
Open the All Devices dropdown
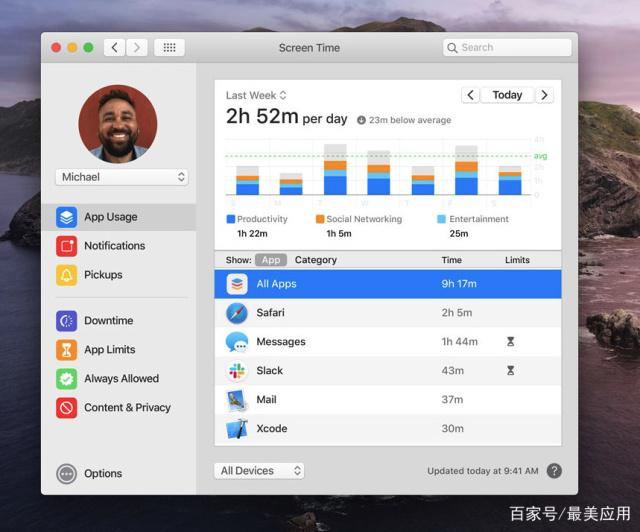tap(259, 471)
